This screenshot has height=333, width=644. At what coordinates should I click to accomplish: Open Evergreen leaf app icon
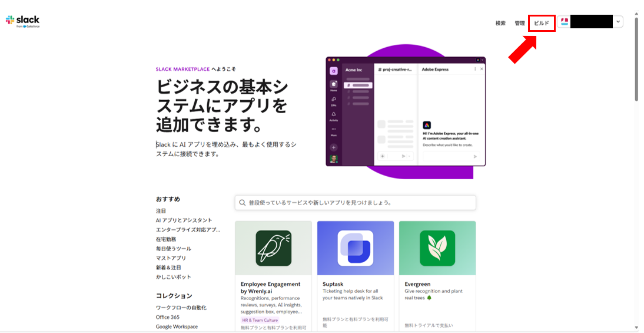pyautogui.click(x=437, y=248)
